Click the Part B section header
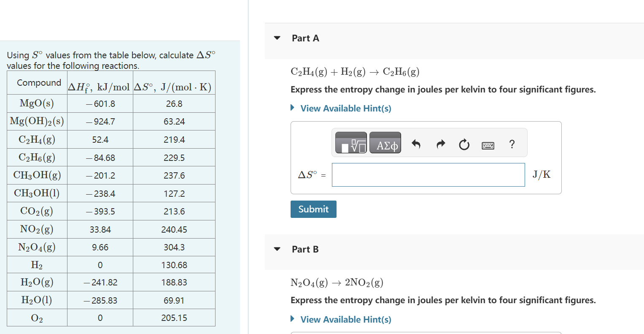 (305, 249)
